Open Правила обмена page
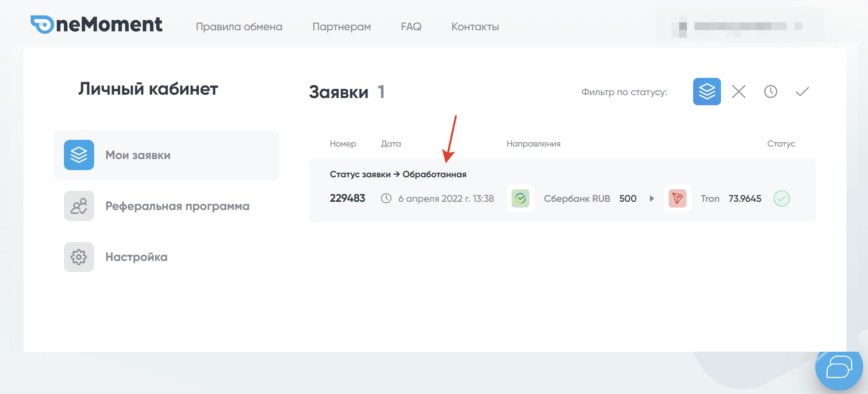Screen dimensions: 868x394 239,27
